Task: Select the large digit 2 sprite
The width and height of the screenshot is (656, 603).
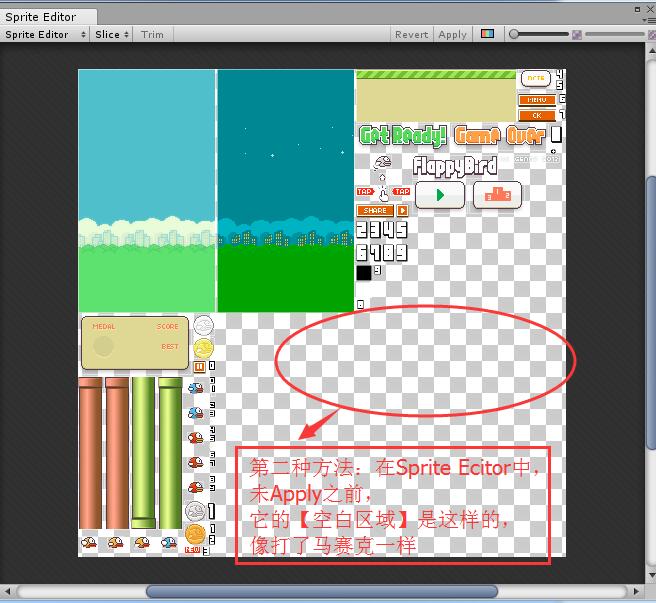Action: (362, 229)
